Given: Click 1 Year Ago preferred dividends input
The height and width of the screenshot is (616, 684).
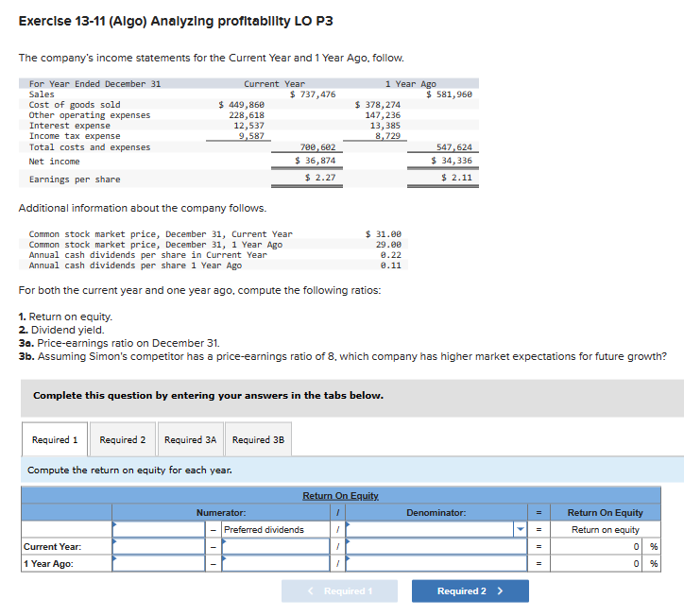Looking at the screenshot, I should (275, 563).
